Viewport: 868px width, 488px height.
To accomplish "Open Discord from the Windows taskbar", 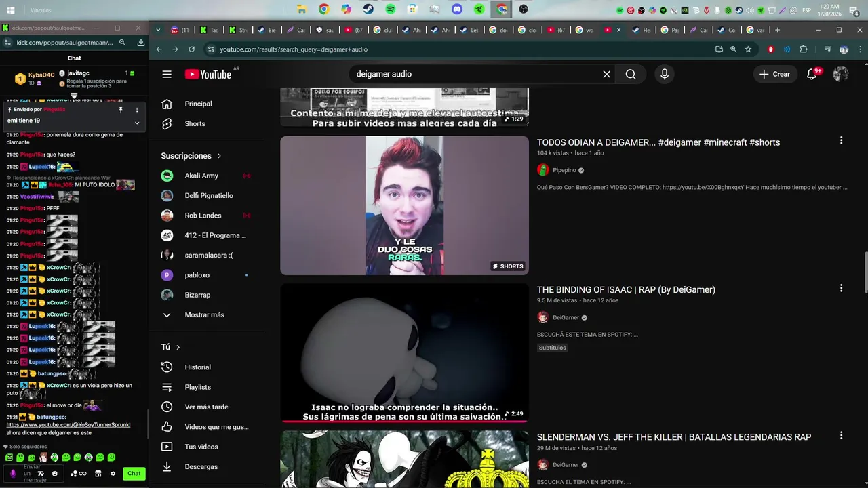I will click(457, 9).
